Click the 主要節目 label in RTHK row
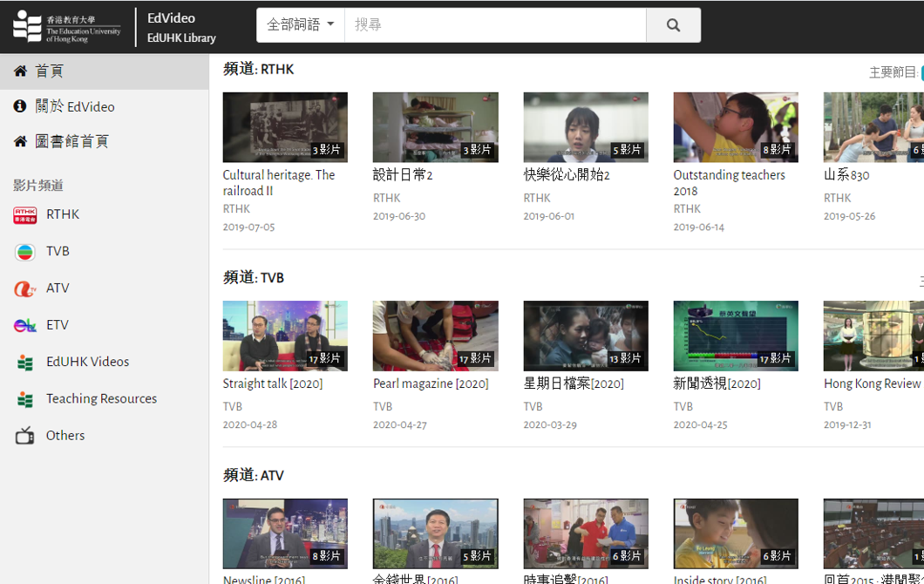This screenshot has height=584, width=924. coord(894,72)
